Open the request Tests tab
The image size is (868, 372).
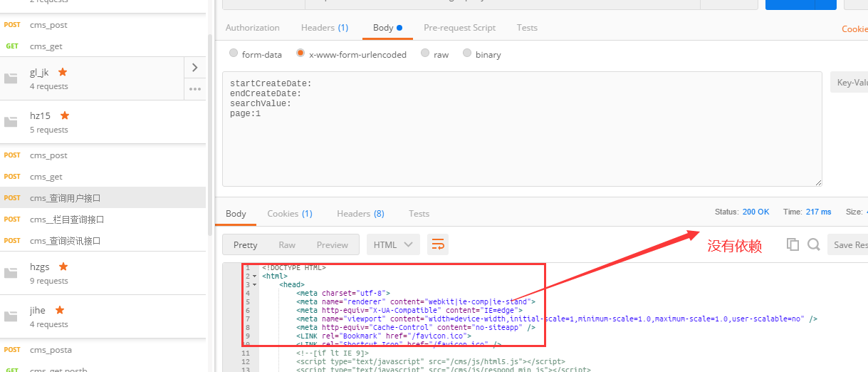coord(527,28)
